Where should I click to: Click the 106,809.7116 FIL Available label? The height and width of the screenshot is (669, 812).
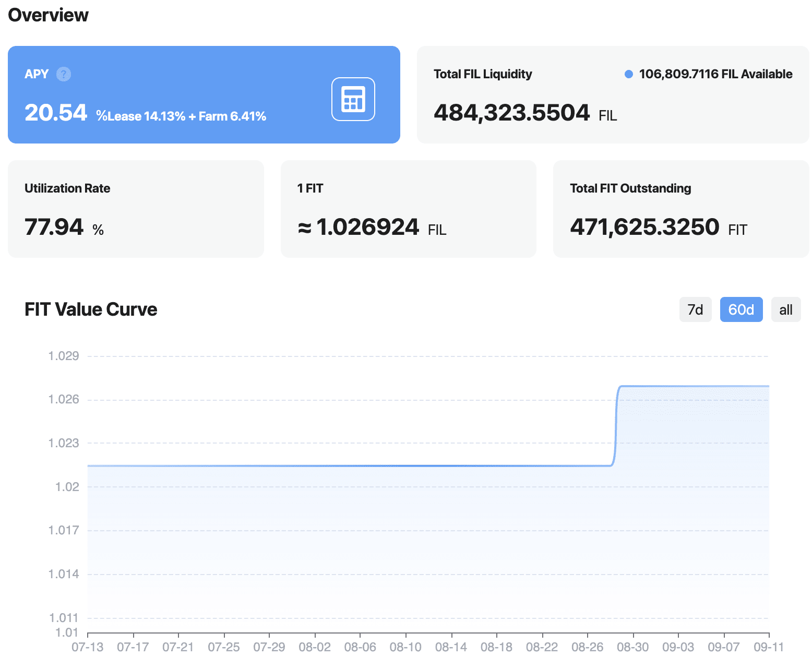(715, 74)
